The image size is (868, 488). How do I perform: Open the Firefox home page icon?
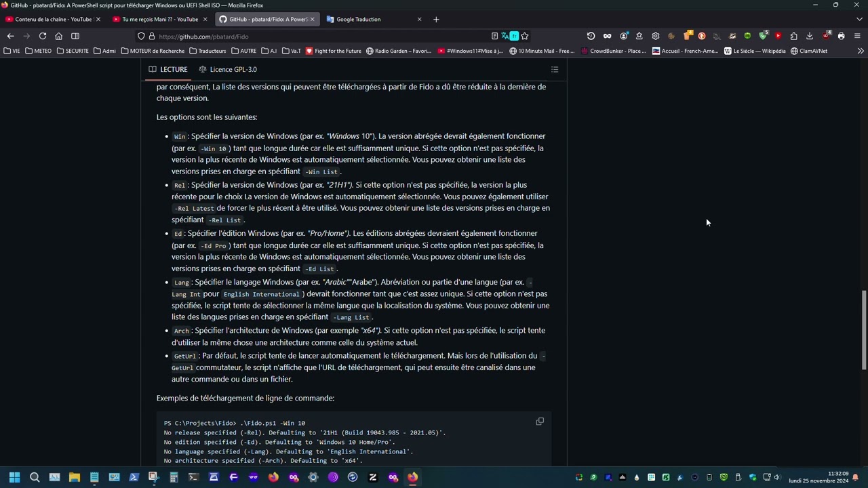pos(59,36)
